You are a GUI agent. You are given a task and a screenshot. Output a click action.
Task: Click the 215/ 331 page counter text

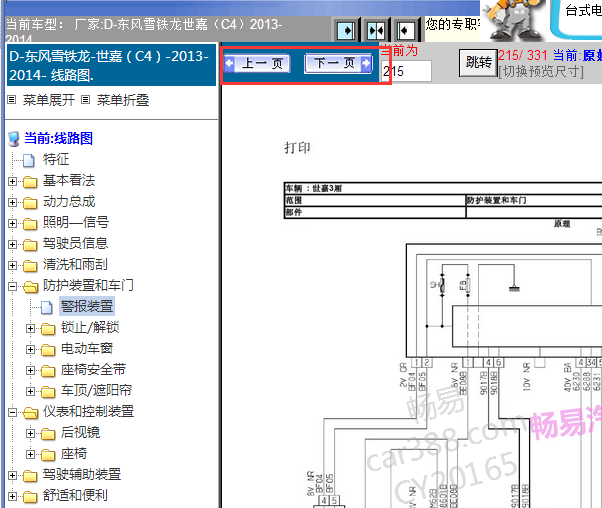pos(522,56)
